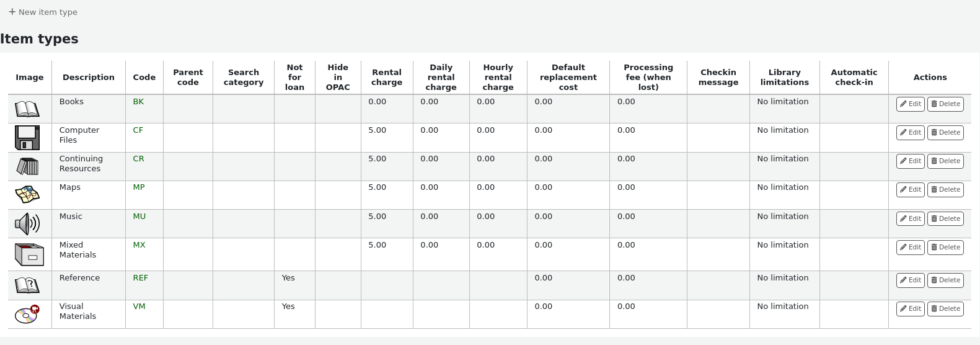Viewport: 980px width, 345px height.
Task: Click the Image column header
Action: pos(30,78)
